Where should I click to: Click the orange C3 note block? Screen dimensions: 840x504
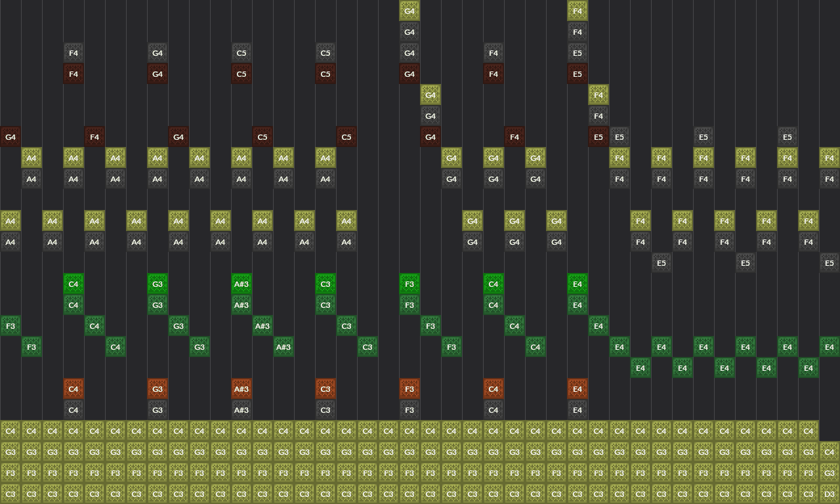coord(325,389)
